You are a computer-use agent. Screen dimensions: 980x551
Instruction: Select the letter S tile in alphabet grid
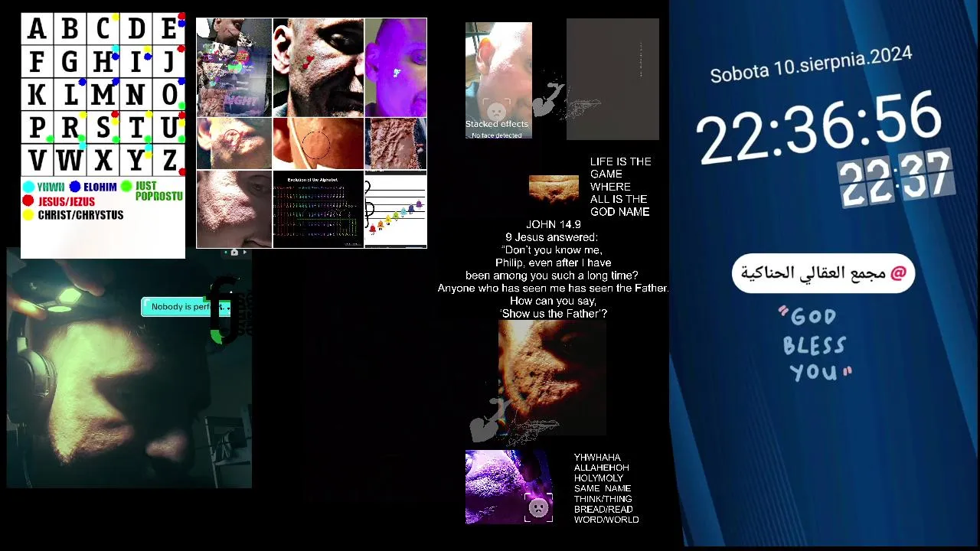(103, 128)
